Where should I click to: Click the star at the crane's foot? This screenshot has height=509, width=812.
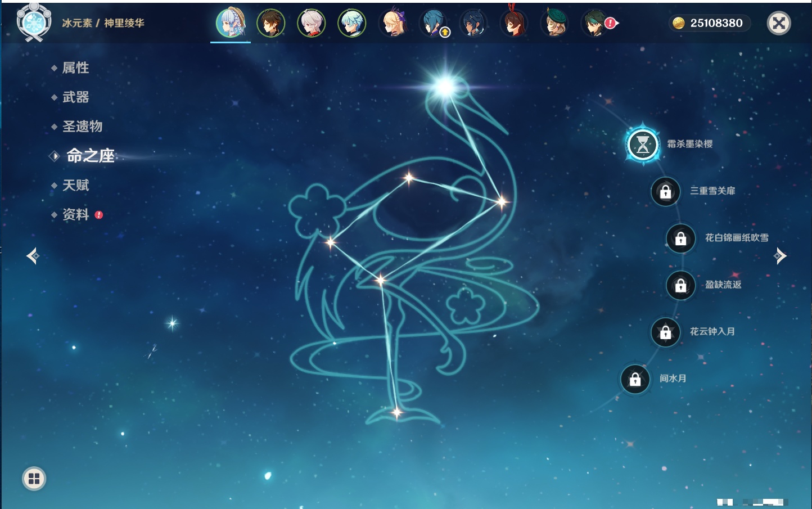[396, 413]
